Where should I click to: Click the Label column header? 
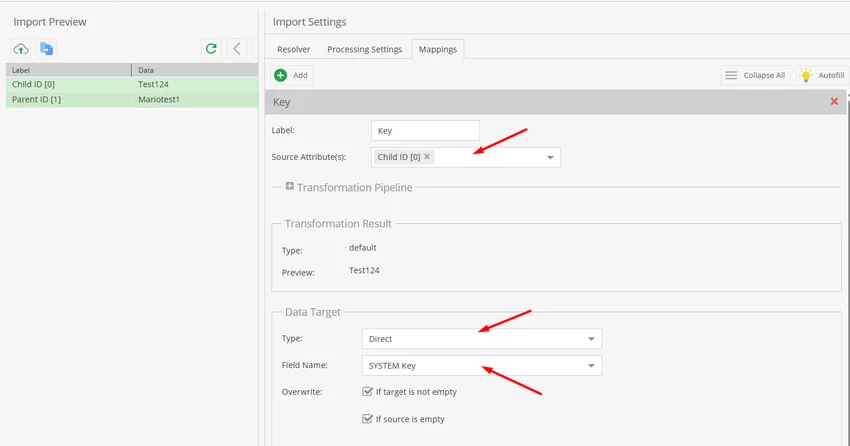[x=68, y=70]
